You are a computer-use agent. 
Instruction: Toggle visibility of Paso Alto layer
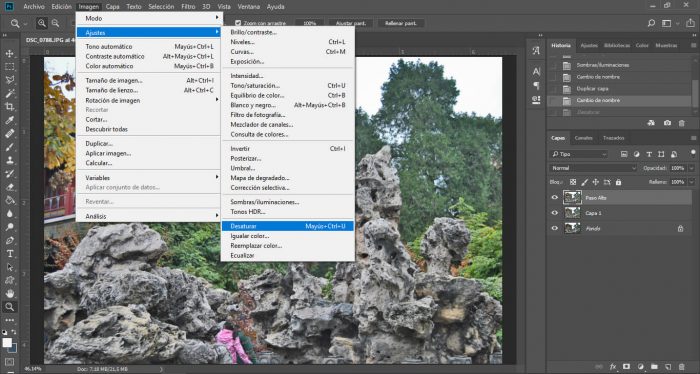pyautogui.click(x=554, y=198)
